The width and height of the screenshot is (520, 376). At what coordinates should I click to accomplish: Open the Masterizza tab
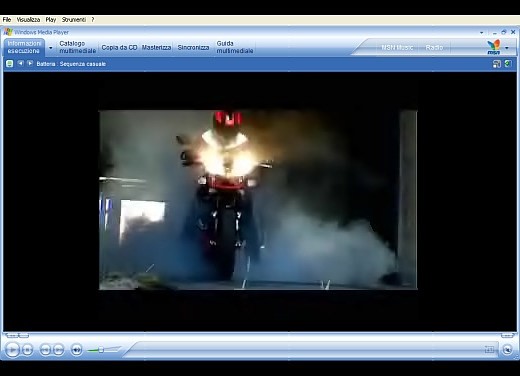point(156,47)
